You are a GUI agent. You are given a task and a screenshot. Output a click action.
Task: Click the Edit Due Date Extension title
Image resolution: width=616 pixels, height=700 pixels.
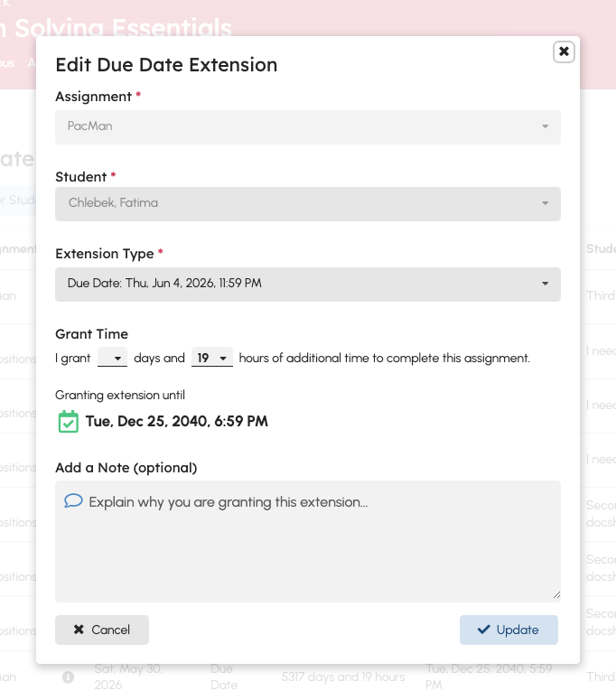[x=166, y=65]
